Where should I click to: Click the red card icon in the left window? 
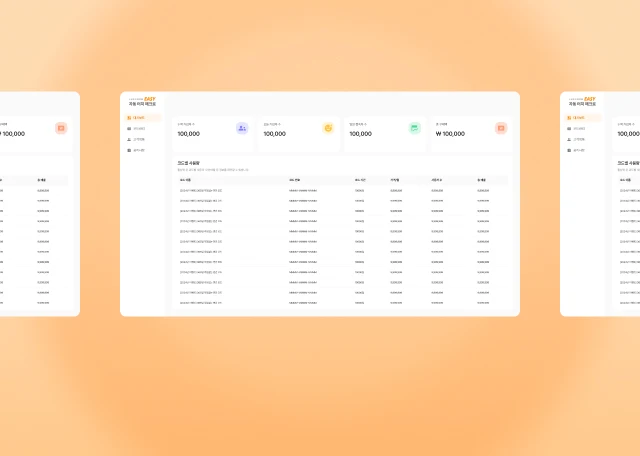point(61,128)
